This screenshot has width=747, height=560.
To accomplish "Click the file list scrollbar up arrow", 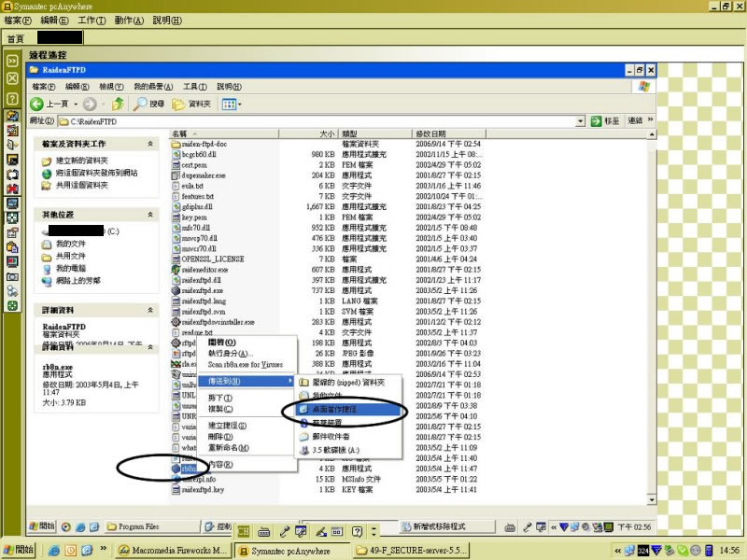I will pyautogui.click(x=651, y=134).
